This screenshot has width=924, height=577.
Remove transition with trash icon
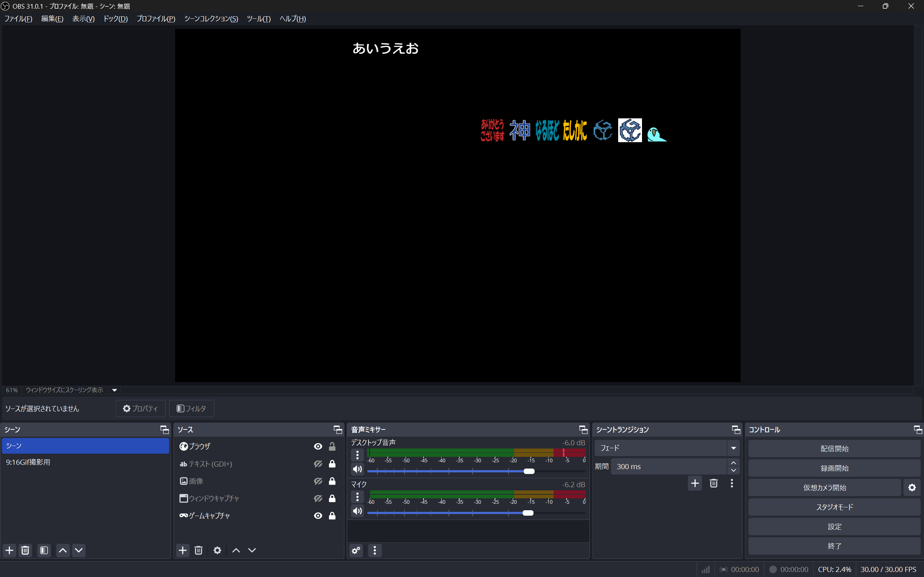pos(713,484)
